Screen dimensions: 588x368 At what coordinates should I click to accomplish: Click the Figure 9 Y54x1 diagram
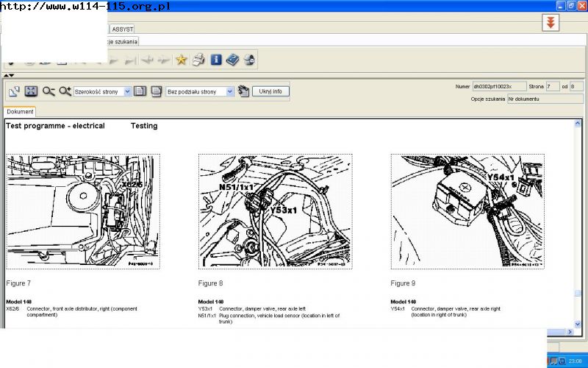pos(467,211)
